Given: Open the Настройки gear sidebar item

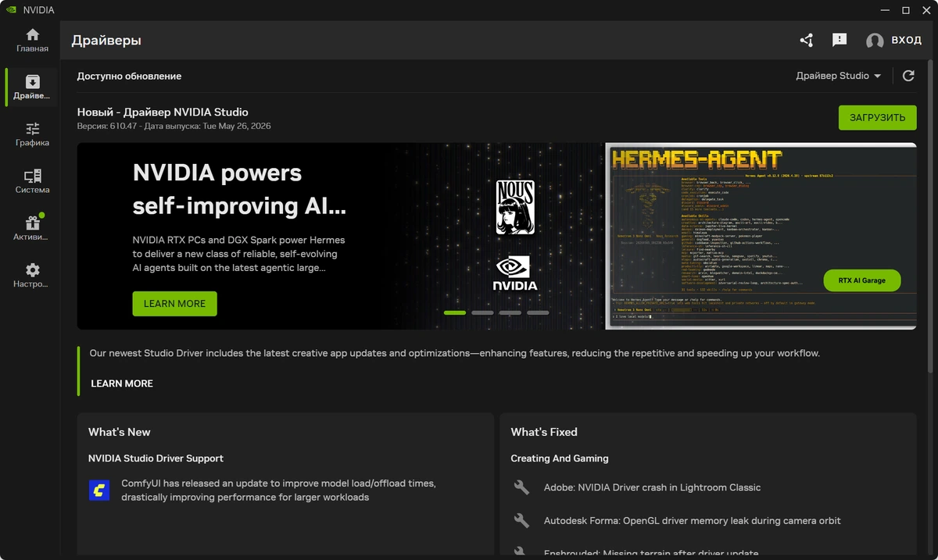Looking at the screenshot, I should pyautogui.click(x=32, y=276).
